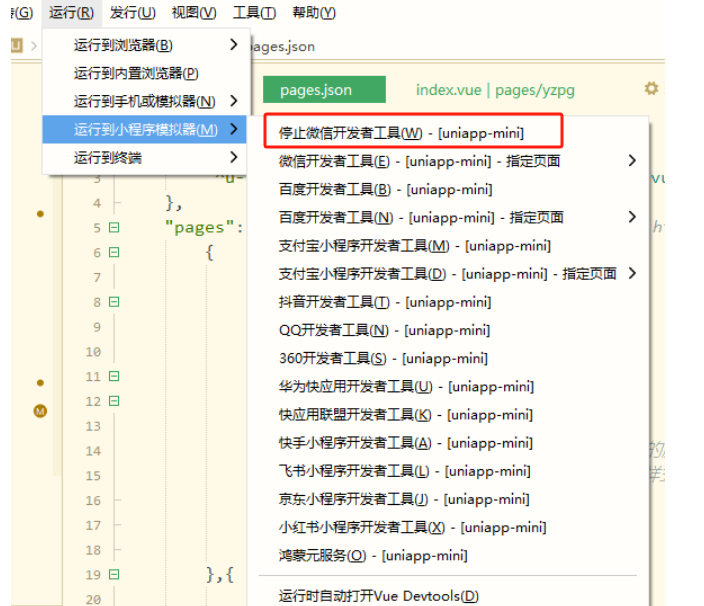704x606 pixels.
Task: Expand arrow beside 百度开发者工具(N) 指定页面
Action: pos(632,217)
